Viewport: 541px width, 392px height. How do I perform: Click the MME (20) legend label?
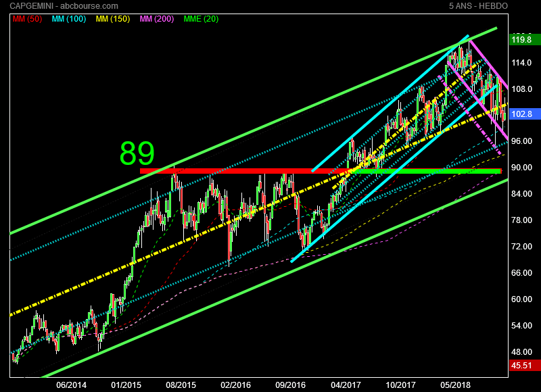(x=201, y=19)
